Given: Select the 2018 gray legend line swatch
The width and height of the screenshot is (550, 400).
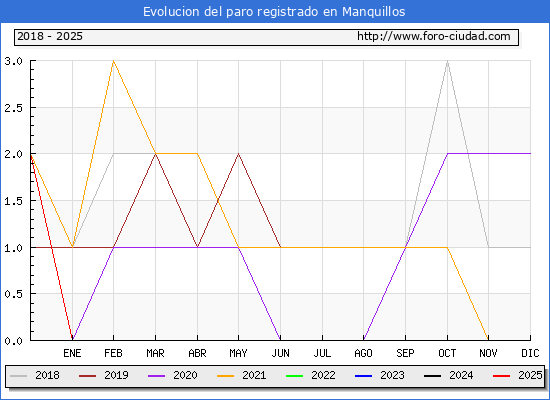Looking at the screenshot, I should click(19, 376).
